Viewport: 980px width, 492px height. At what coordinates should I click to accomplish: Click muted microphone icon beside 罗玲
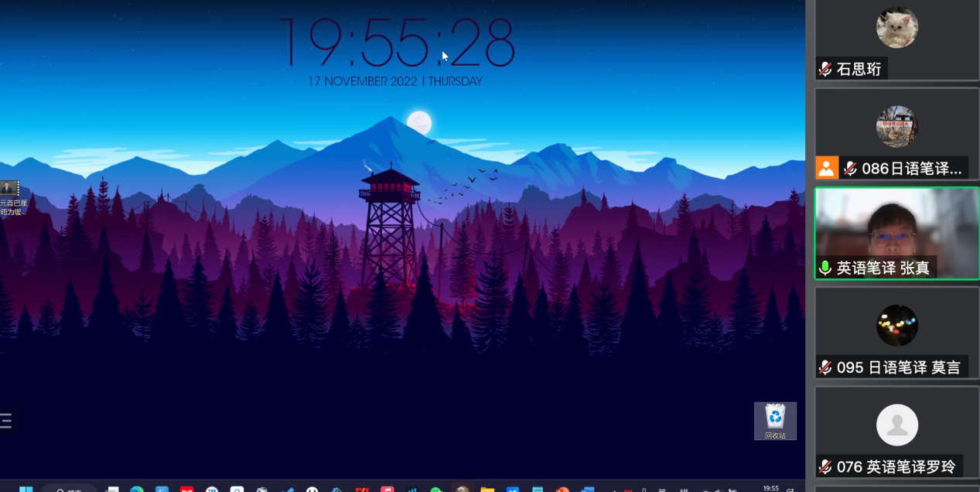click(x=826, y=466)
